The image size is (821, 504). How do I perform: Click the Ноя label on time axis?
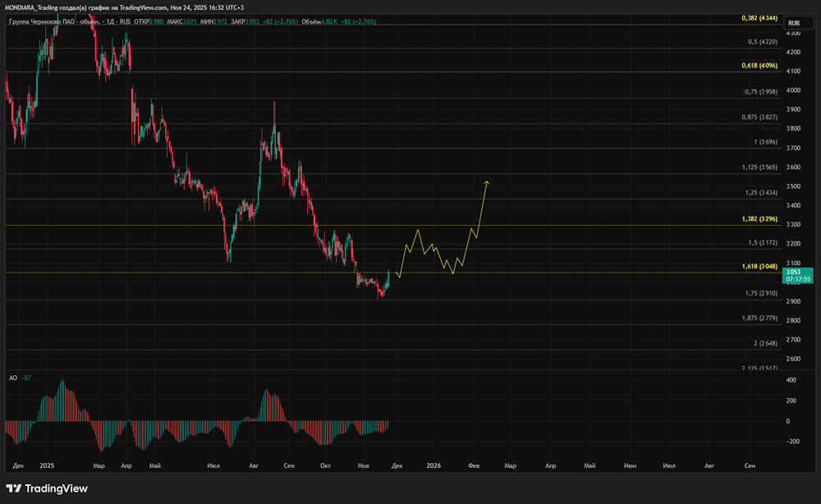pos(363,465)
